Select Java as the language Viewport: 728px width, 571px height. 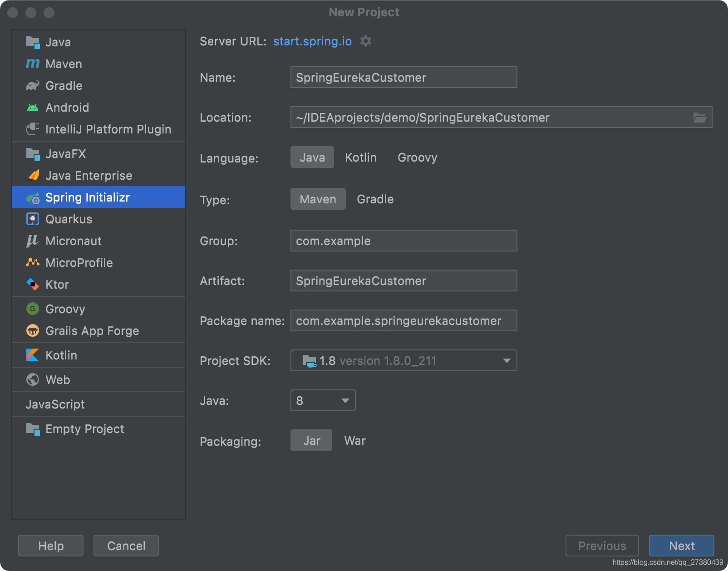pyautogui.click(x=312, y=158)
